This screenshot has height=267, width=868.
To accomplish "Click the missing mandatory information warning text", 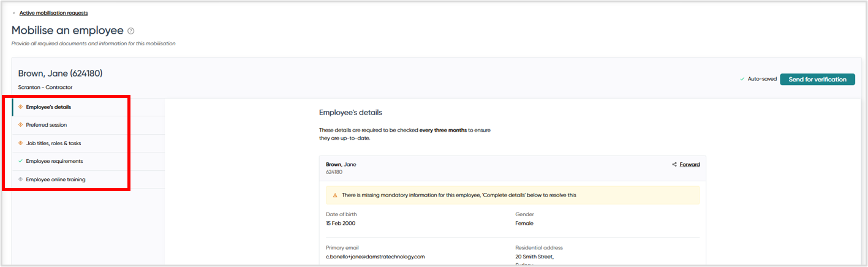I will (x=459, y=195).
